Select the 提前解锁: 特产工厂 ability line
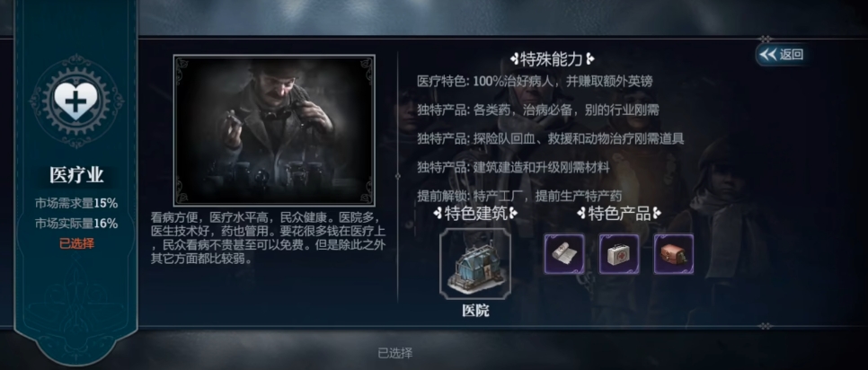This screenshot has width=868, height=370. [x=519, y=196]
